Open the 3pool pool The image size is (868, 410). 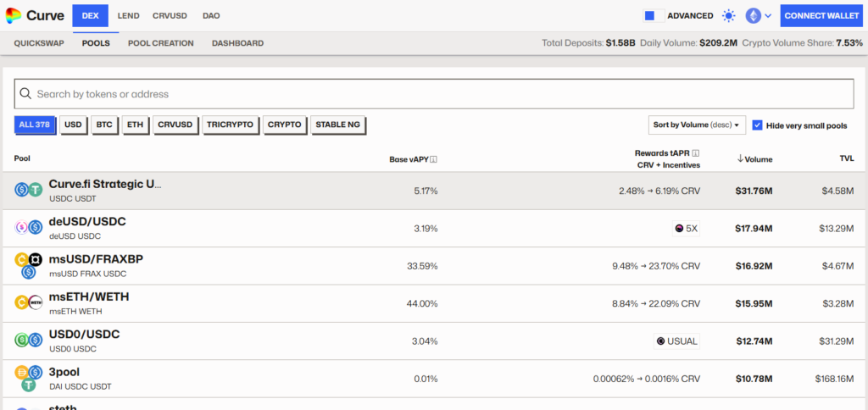64,373
